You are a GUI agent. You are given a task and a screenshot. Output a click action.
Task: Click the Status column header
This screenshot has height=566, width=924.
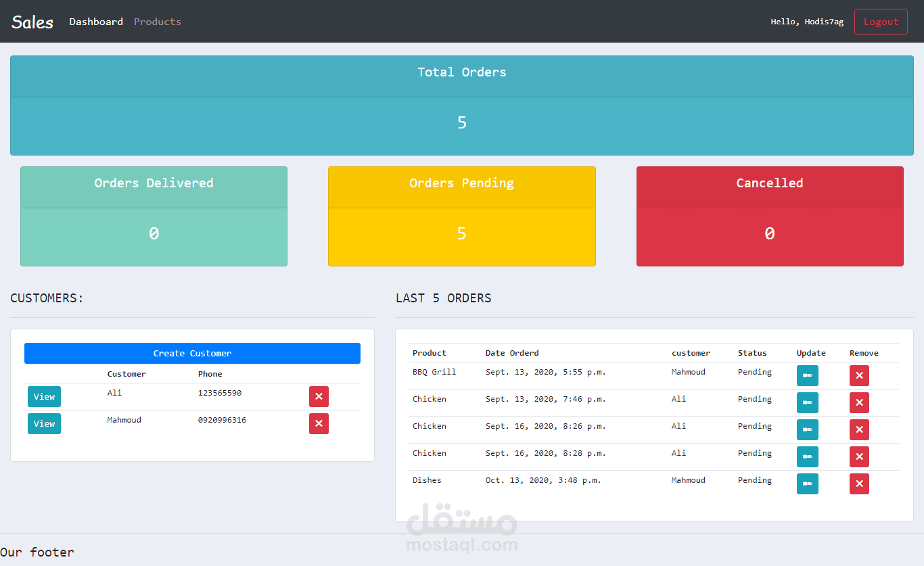click(752, 353)
